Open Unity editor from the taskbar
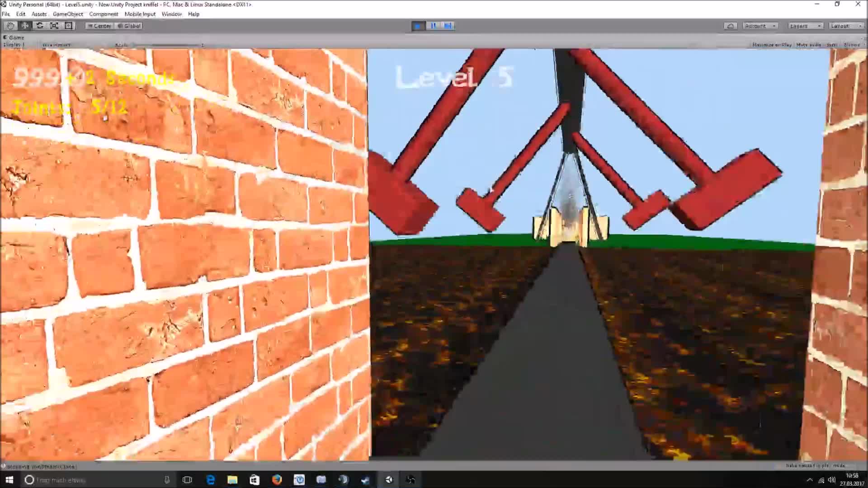Viewport: 868px width, 488px height. [388, 480]
